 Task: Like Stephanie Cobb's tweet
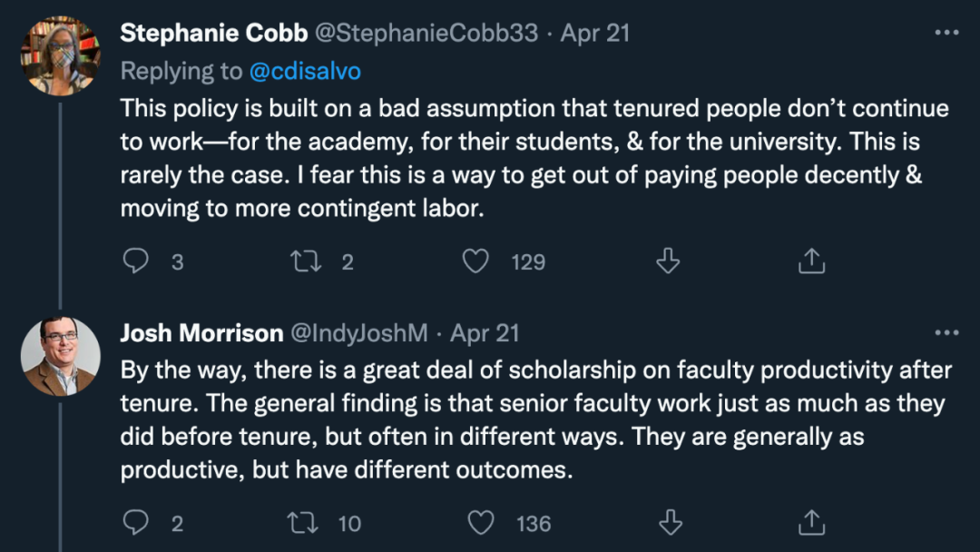click(476, 262)
